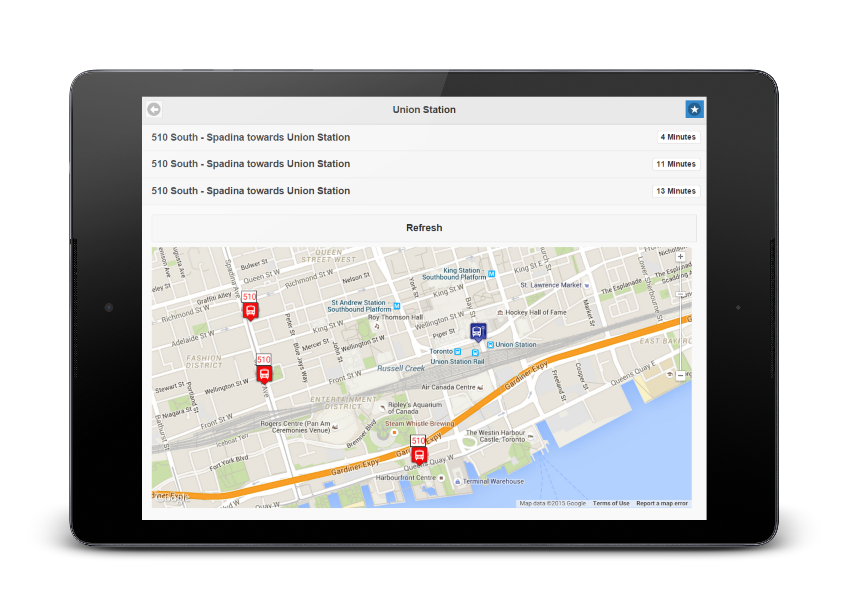Select the 510 streetcar marker near Richmond St W
848x616 pixels.
[250, 310]
